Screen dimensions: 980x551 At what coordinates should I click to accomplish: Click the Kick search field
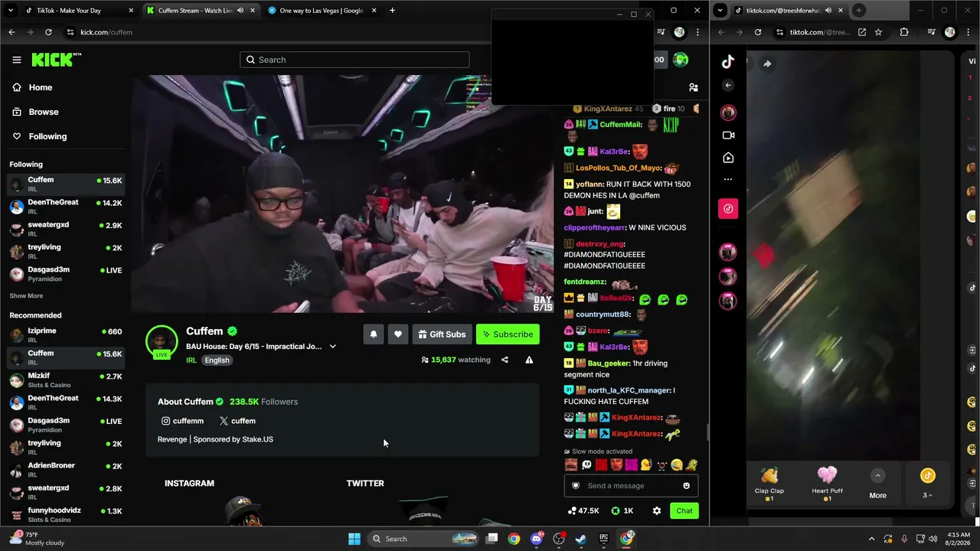tap(354, 60)
